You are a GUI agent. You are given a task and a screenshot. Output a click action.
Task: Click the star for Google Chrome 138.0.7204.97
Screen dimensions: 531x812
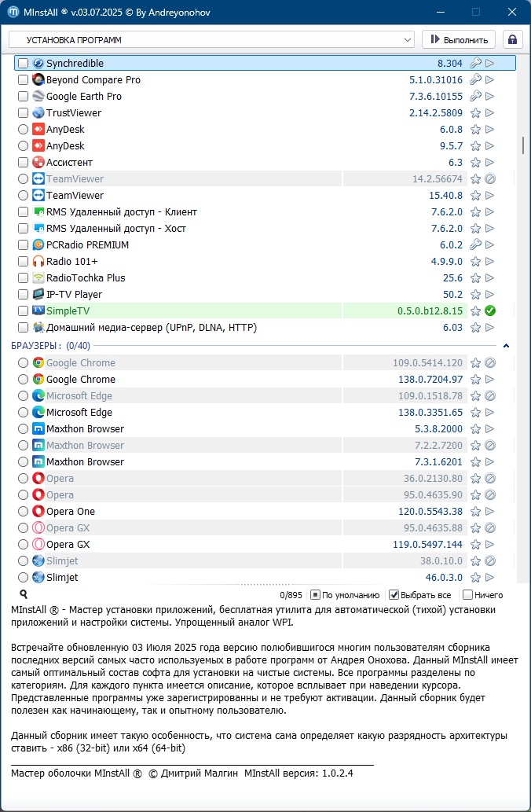click(475, 380)
